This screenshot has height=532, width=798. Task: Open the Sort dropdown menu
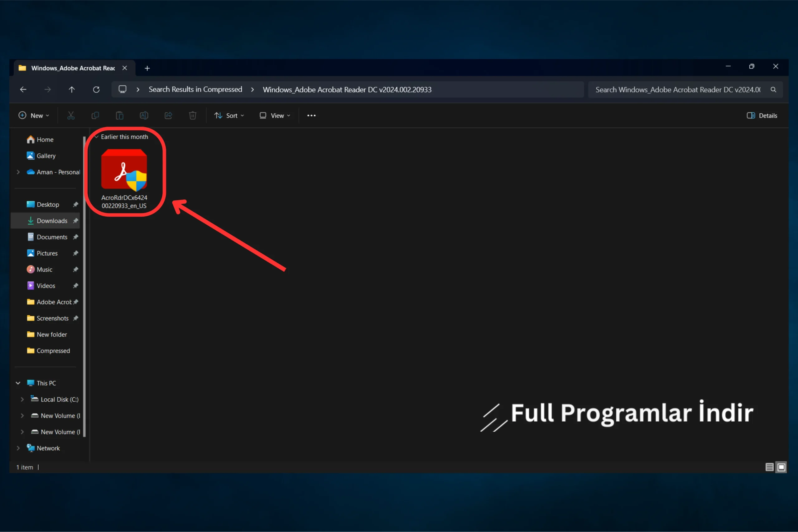click(229, 116)
